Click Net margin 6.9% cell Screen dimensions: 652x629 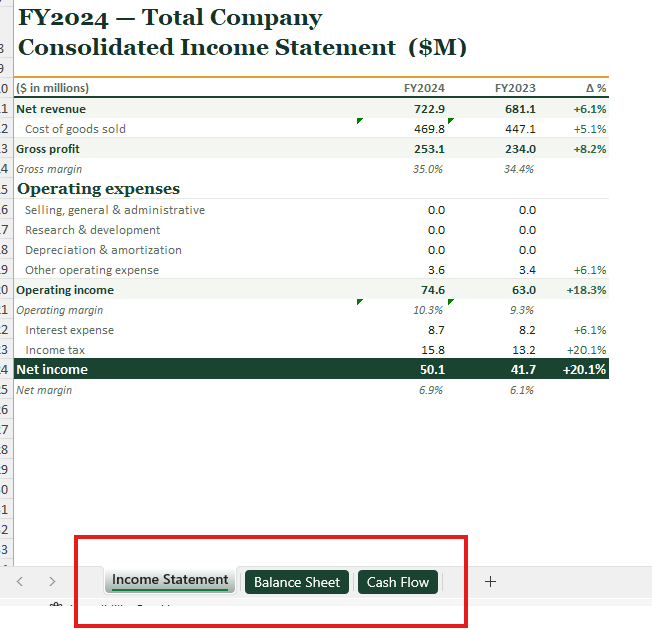click(430, 390)
